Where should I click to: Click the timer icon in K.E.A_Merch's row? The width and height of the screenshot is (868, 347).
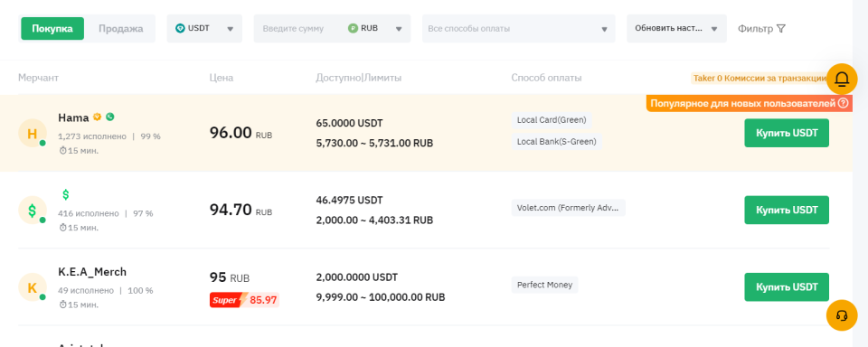click(62, 305)
